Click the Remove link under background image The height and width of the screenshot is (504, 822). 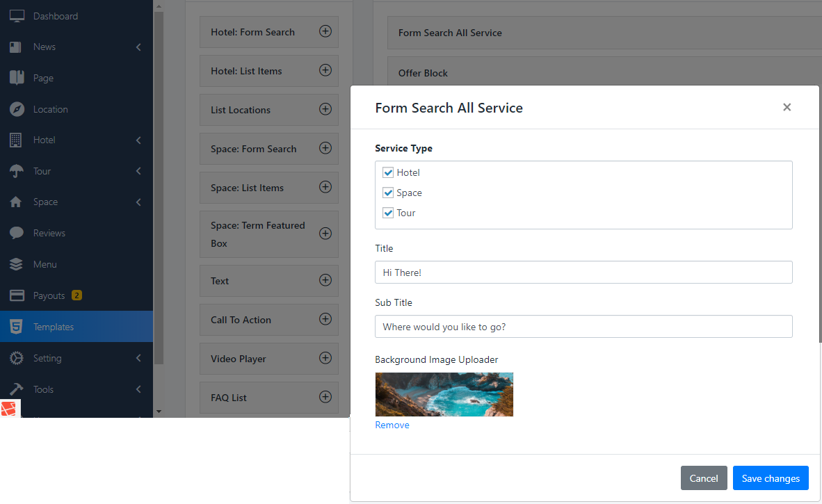pyautogui.click(x=392, y=425)
